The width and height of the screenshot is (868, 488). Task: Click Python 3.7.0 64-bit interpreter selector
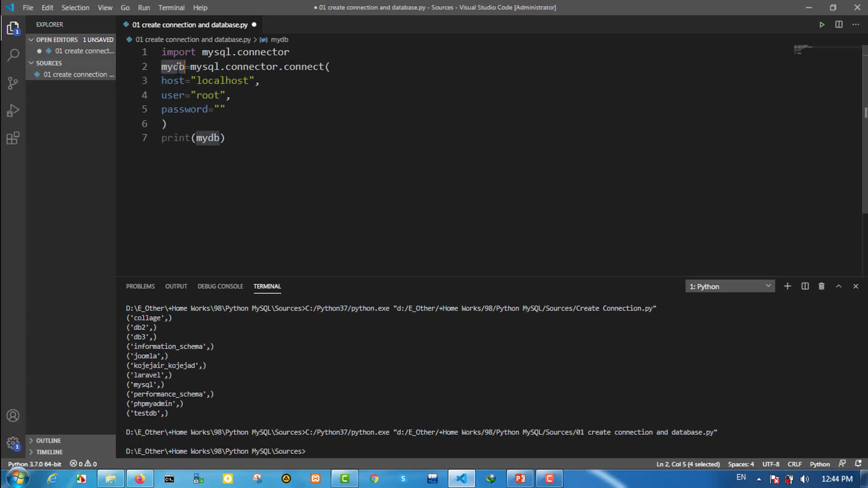click(34, 464)
